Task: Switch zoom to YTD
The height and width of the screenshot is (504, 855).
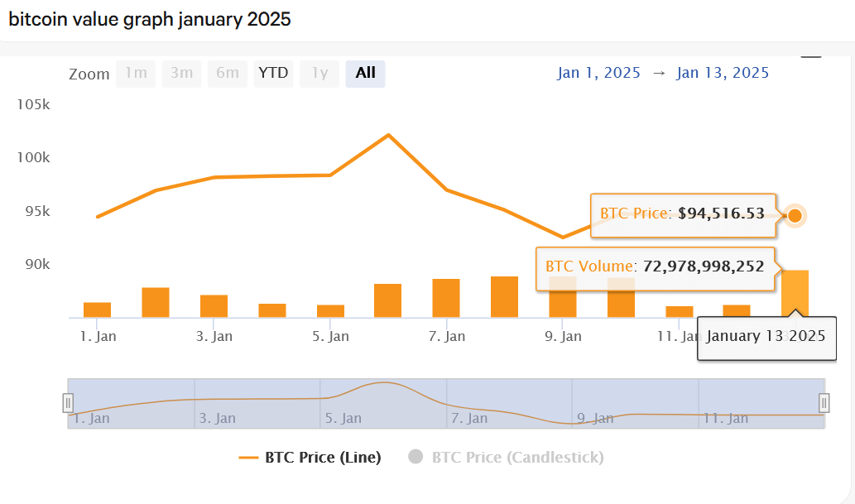Action: 273,73
